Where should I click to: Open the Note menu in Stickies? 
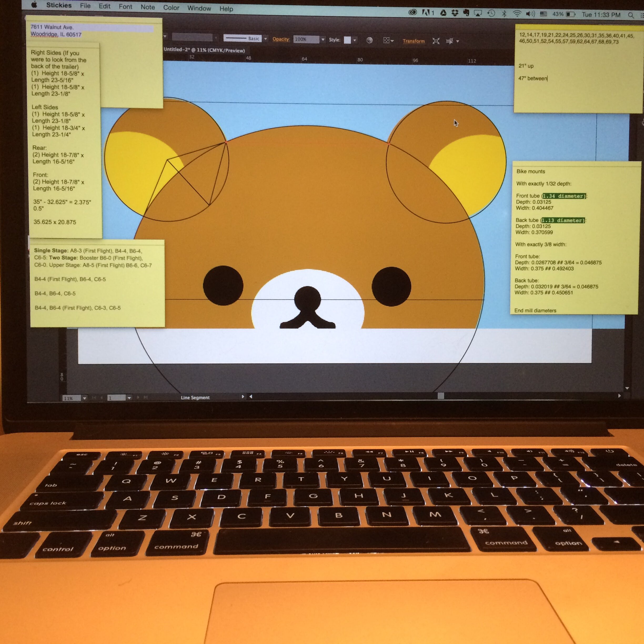148,7
